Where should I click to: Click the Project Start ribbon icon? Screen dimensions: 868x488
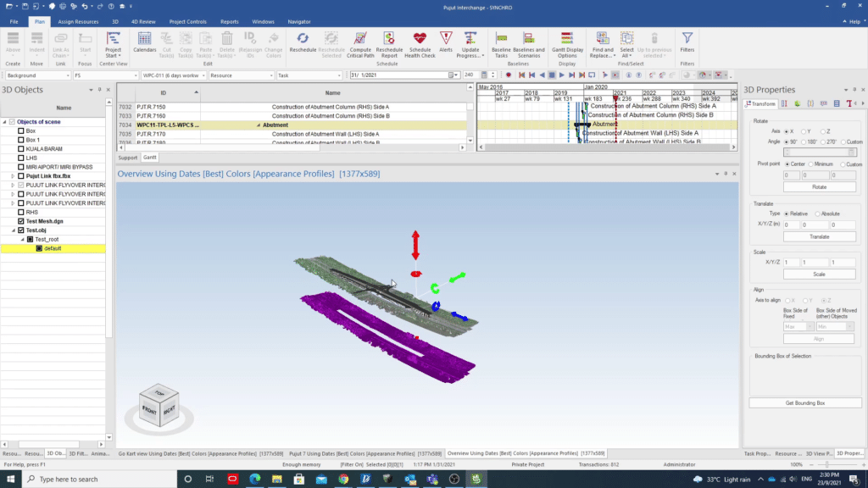[x=113, y=44]
